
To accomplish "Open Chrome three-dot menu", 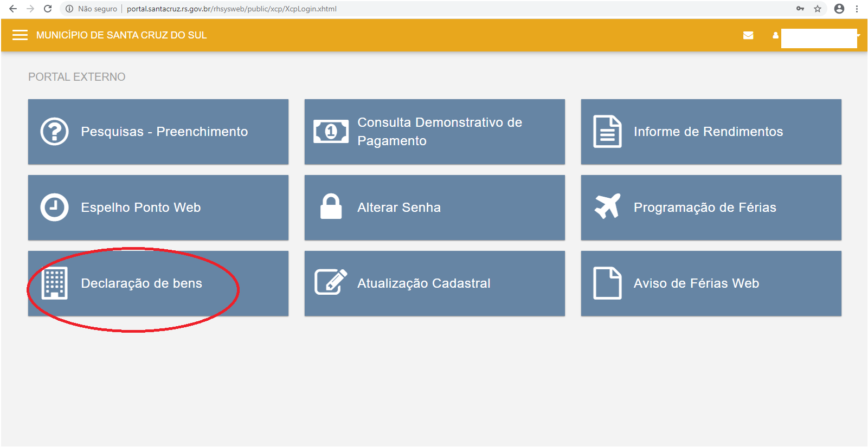I will (857, 9).
